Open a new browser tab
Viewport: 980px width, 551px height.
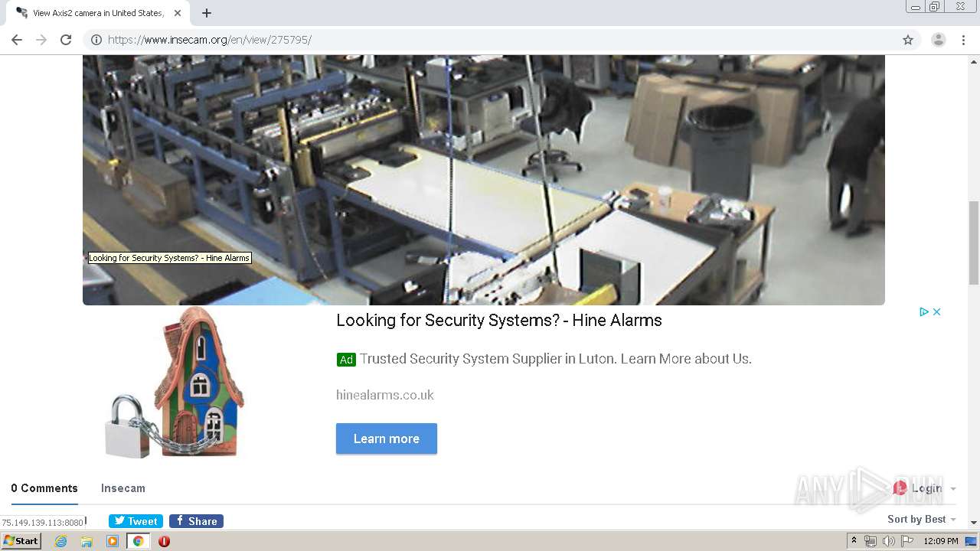point(207,13)
